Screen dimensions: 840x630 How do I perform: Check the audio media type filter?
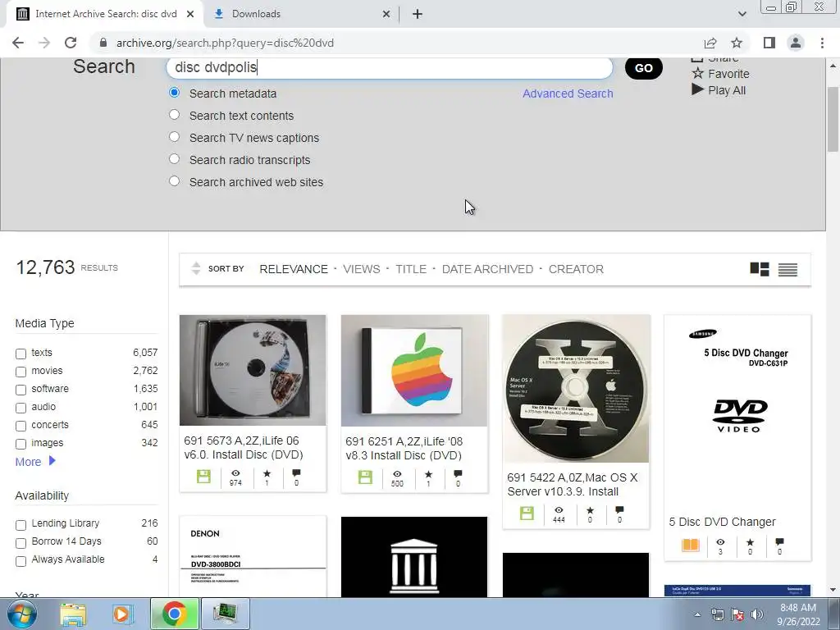pos(21,409)
